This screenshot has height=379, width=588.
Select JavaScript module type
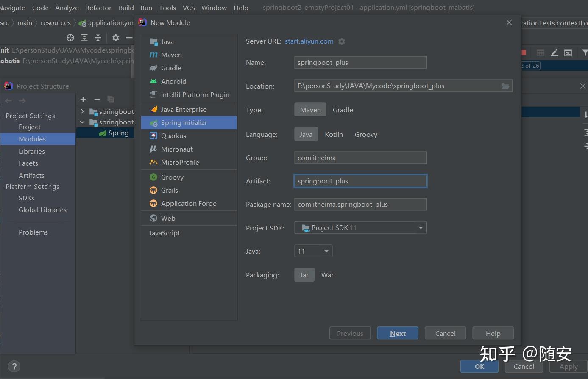point(189,233)
